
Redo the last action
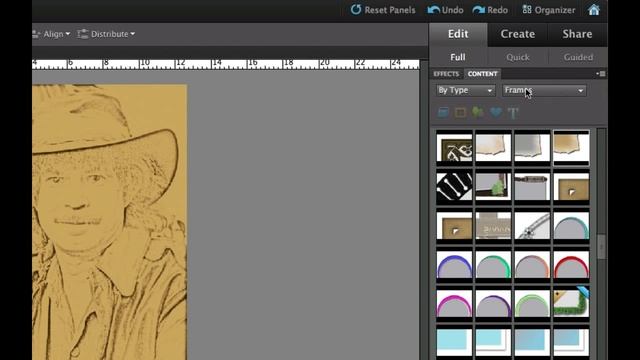click(490, 10)
